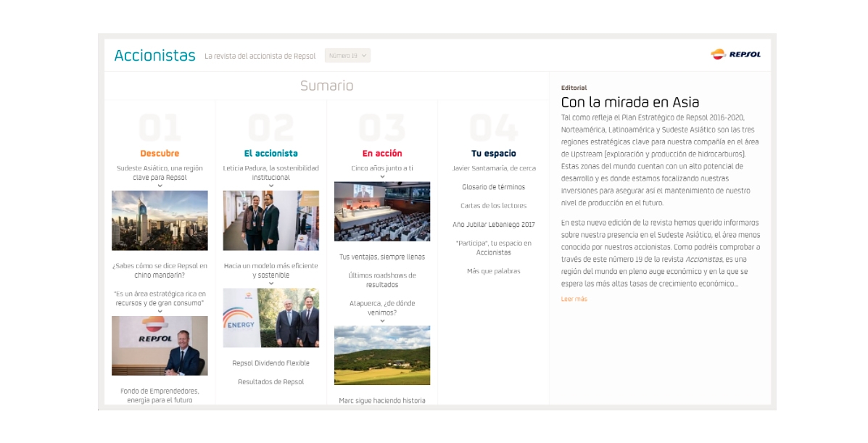Click the thumbnail of man at Repsol desk

(160, 346)
